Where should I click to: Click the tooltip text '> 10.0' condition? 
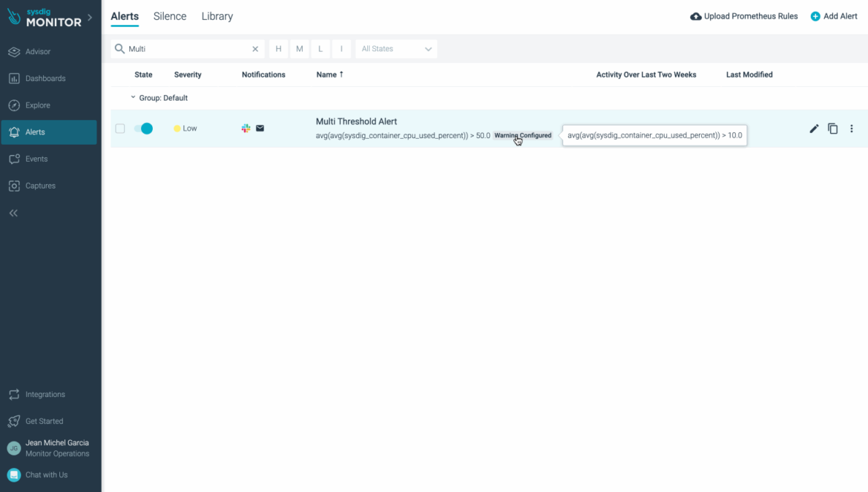[731, 135]
